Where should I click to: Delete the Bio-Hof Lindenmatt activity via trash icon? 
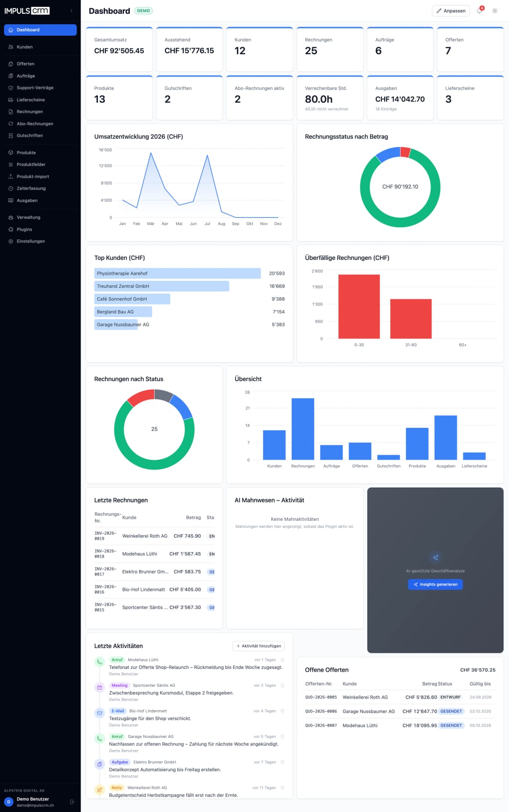[282, 711]
